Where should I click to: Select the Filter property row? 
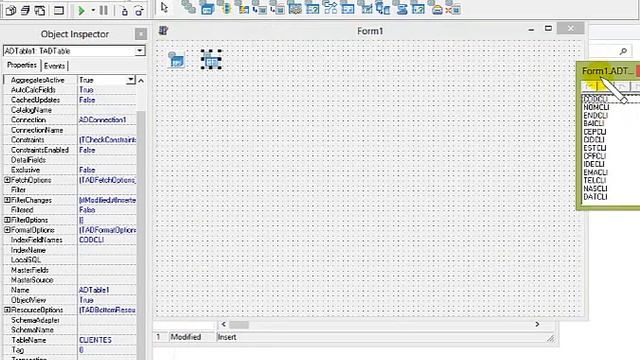pos(70,190)
